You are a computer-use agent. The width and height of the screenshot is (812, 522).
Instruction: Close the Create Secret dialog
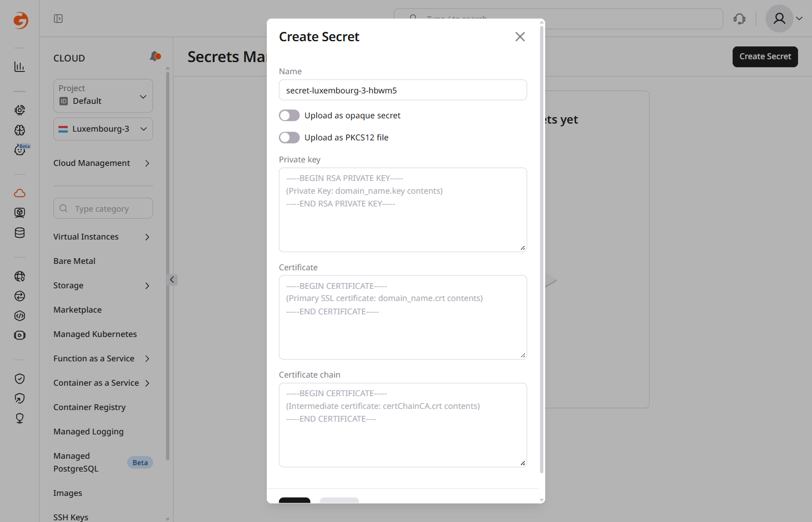(520, 37)
